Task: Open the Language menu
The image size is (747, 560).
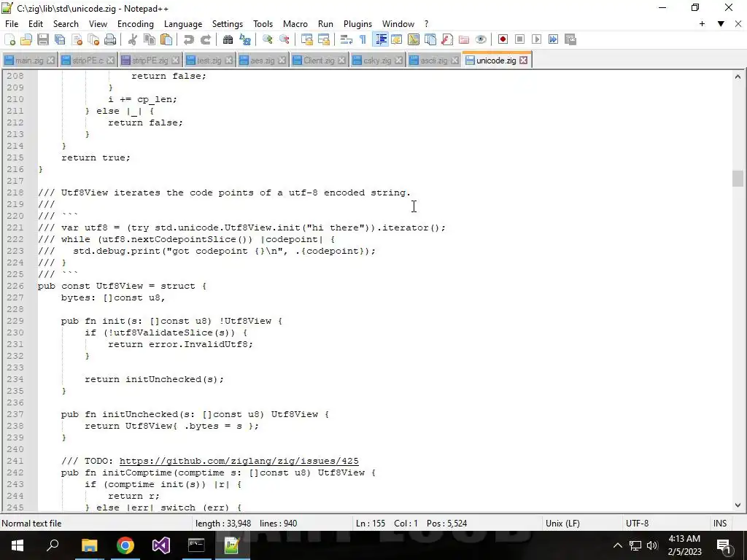Action: [x=183, y=24]
